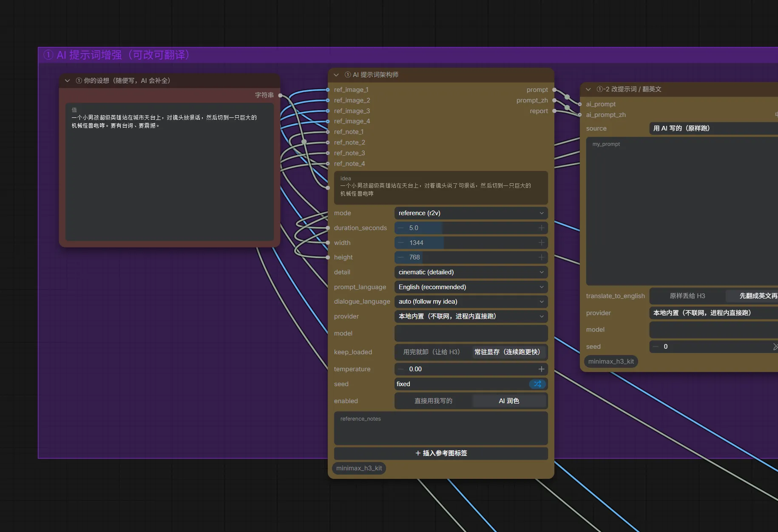Viewport: 778px width, 532px height.
Task: Click the 值 text area in 你的设想 node
Action: point(170,172)
